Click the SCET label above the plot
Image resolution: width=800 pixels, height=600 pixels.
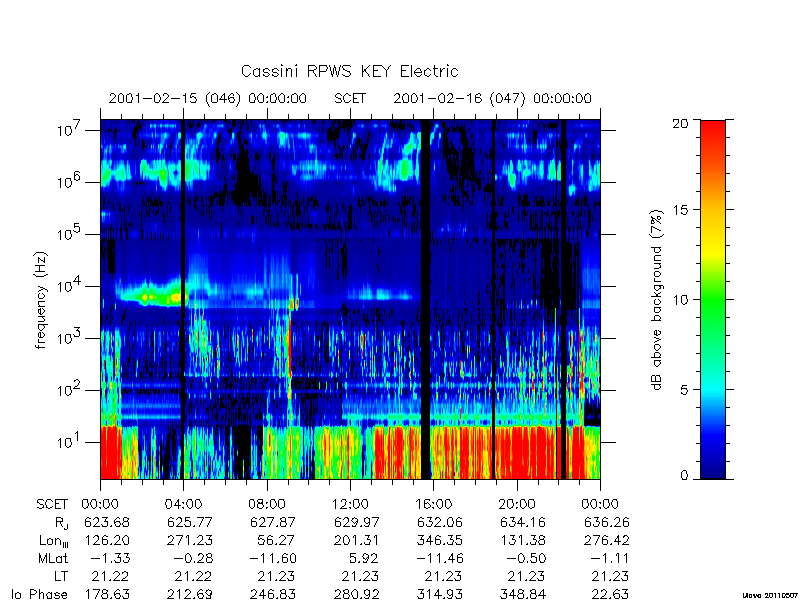tap(350, 98)
